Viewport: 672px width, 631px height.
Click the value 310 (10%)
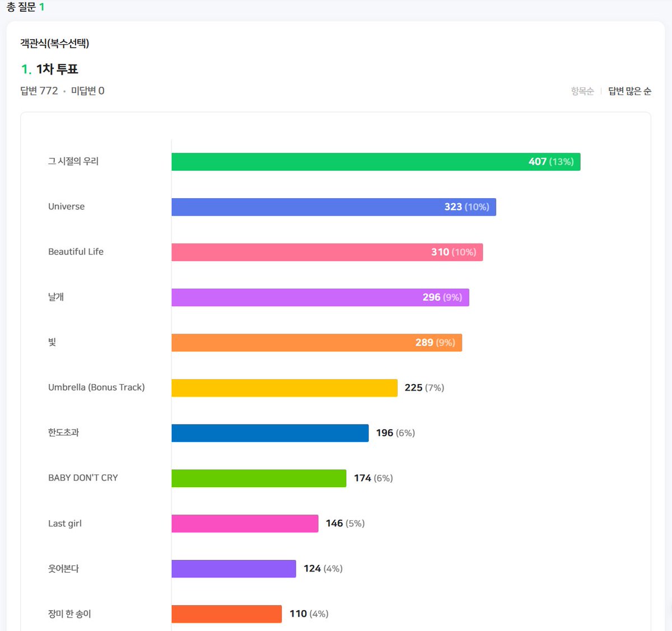[x=454, y=253]
